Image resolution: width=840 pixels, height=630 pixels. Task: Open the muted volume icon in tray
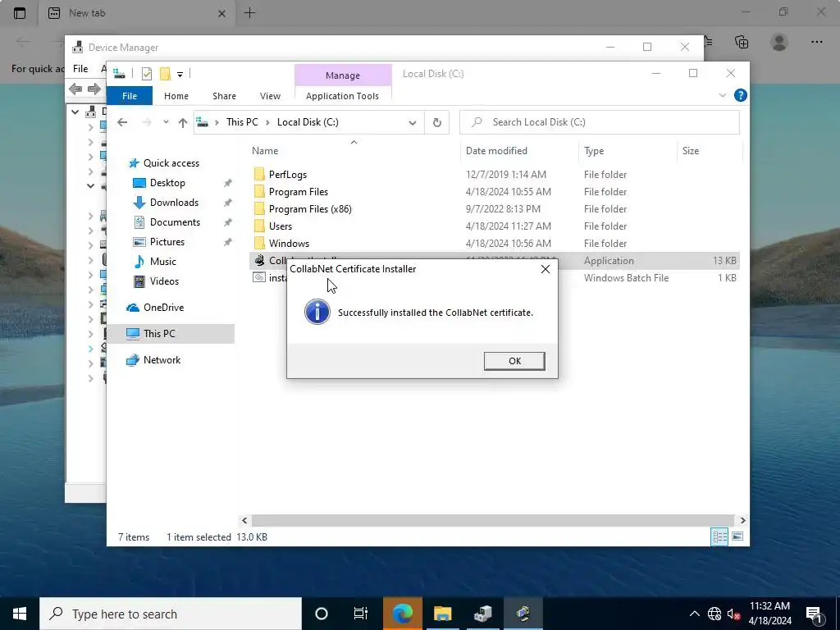coord(733,614)
